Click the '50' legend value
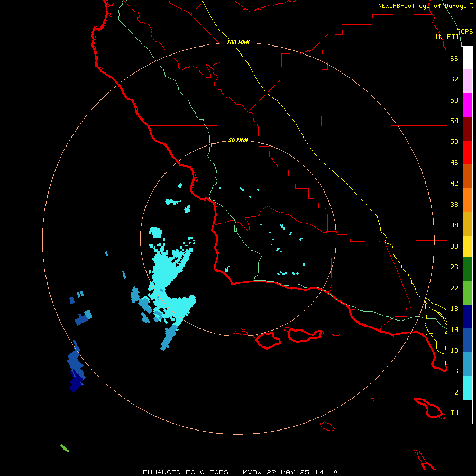 [454, 142]
